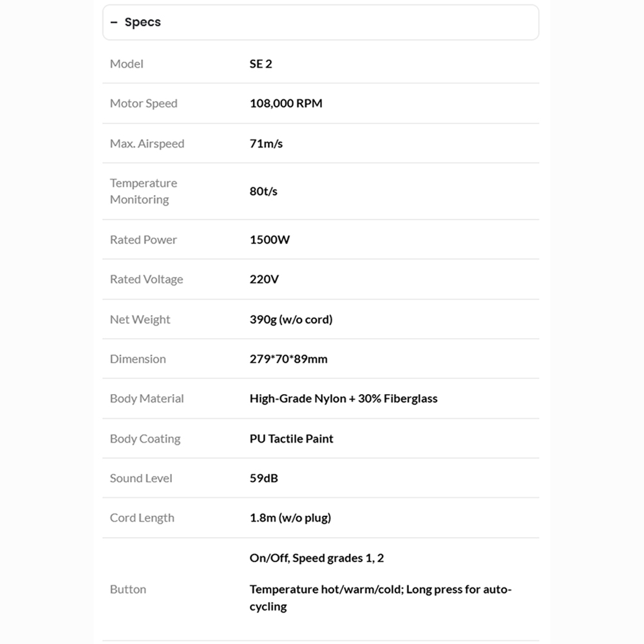
Task: Collapse the Specs section via minus icon
Action: click(114, 23)
